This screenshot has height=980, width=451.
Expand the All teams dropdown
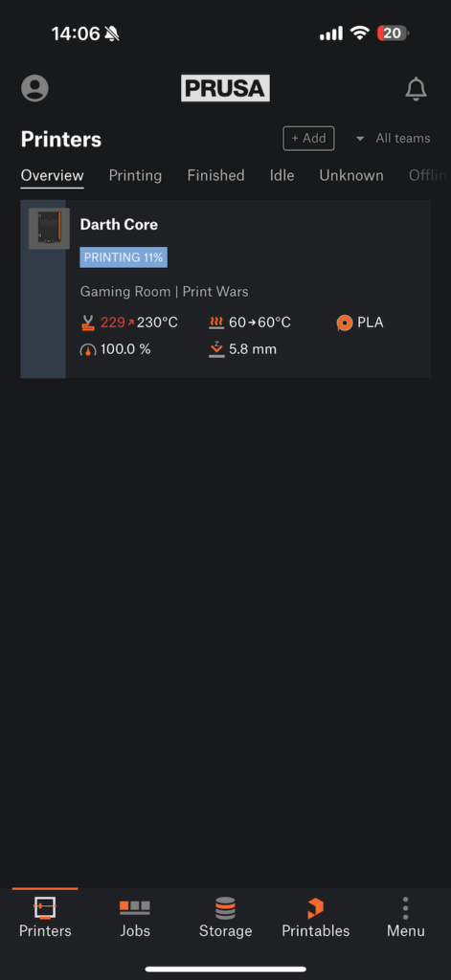[393, 139]
